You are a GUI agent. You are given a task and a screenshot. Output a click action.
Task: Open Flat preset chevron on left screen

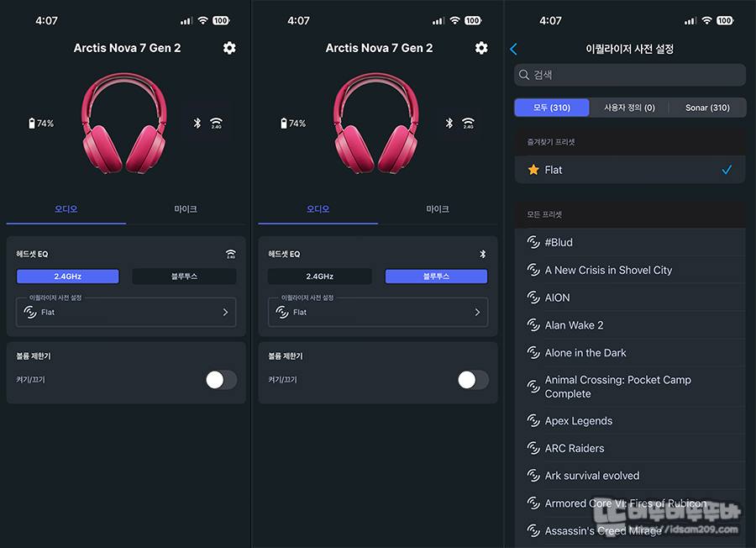(x=225, y=312)
